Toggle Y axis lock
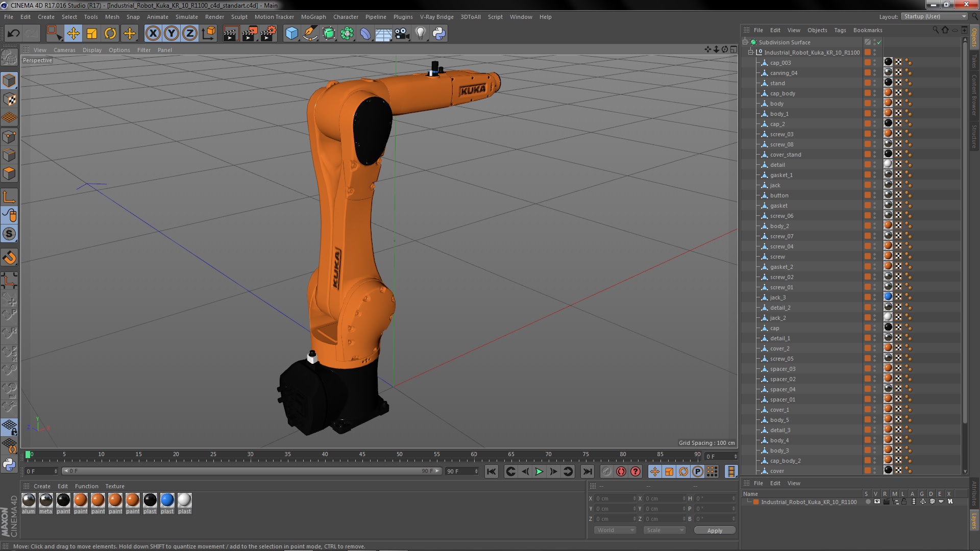980x551 pixels. click(171, 34)
